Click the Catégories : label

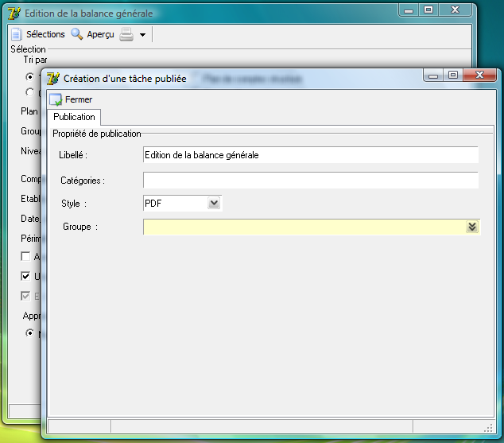click(83, 181)
